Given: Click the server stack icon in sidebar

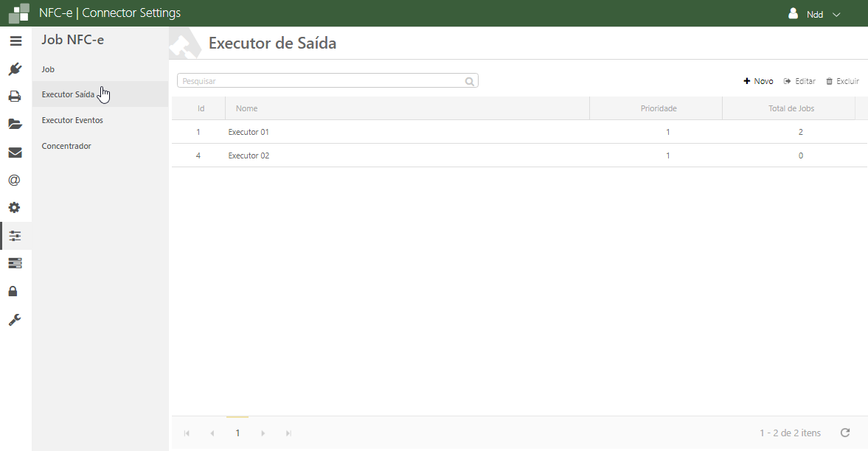Looking at the screenshot, I should point(15,263).
